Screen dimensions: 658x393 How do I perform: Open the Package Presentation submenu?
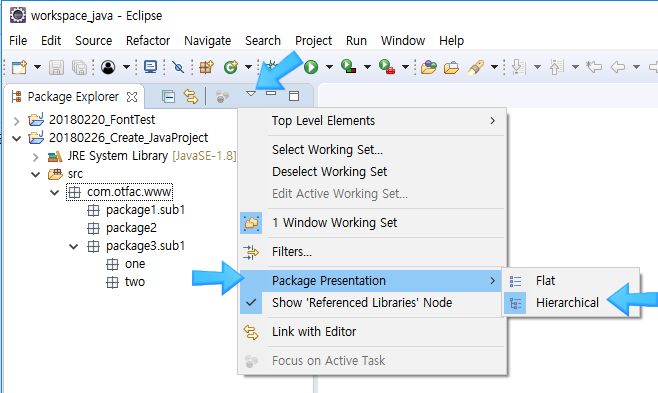point(372,281)
